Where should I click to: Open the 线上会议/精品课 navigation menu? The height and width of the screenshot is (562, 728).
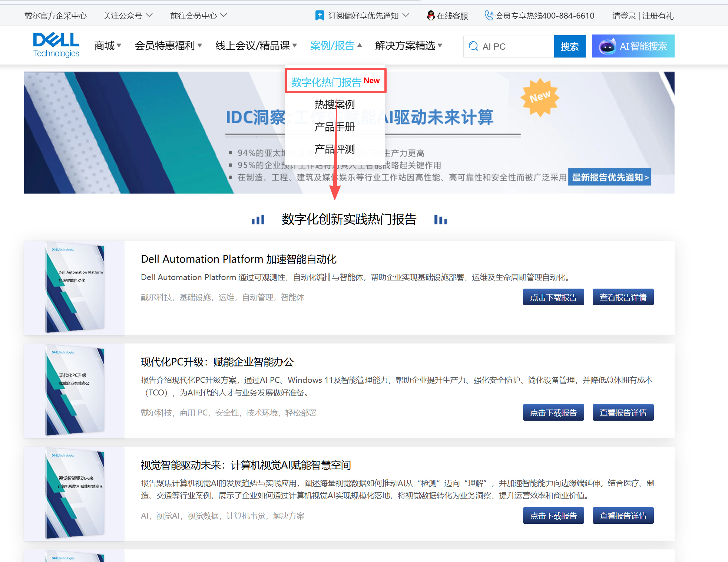point(256,46)
